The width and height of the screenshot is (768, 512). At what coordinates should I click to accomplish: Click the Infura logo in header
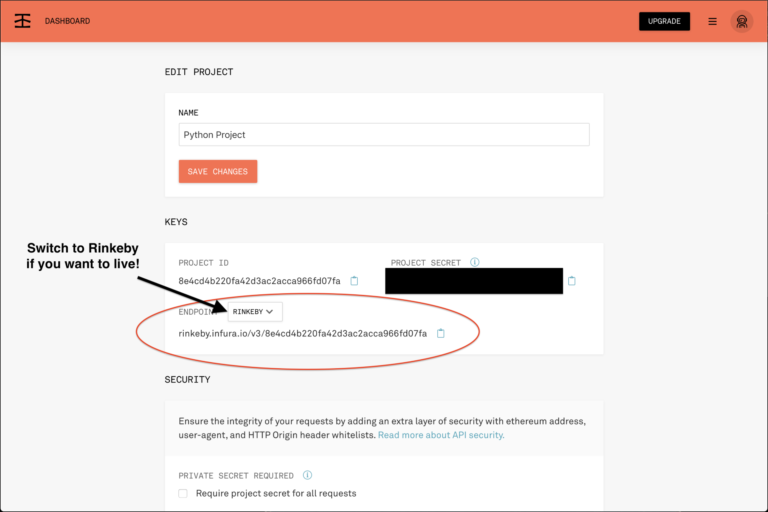click(23, 21)
